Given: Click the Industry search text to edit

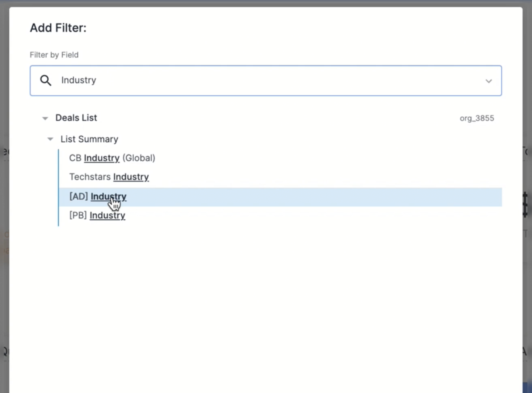Looking at the screenshot, I should 79,80.
